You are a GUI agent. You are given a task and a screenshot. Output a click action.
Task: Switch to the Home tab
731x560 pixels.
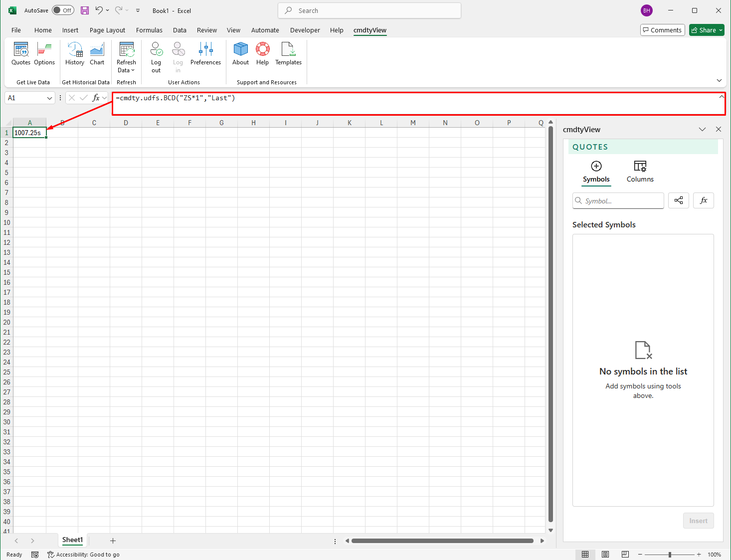43,30
